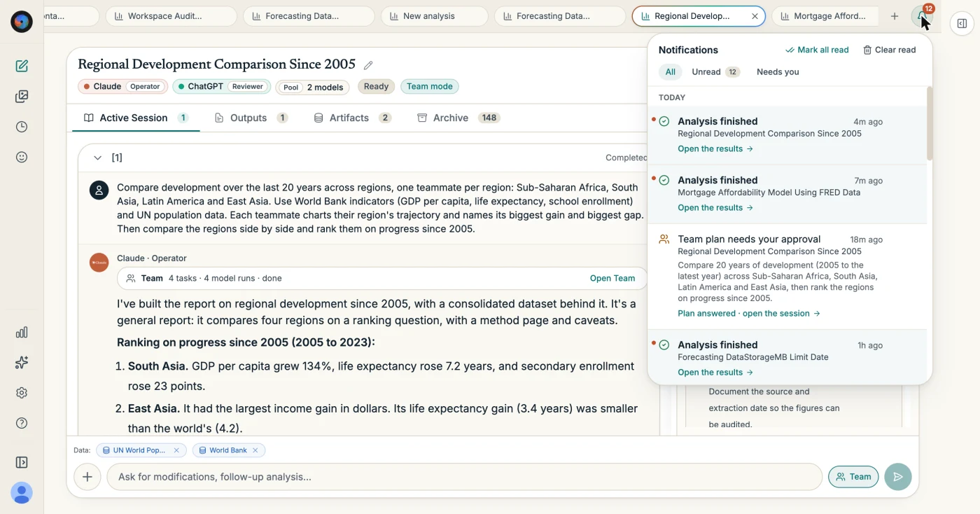The height and width of the screenshot is (514, 980).
Task: Open the image gallery icon in sidebar
Action: click(22, 97)
